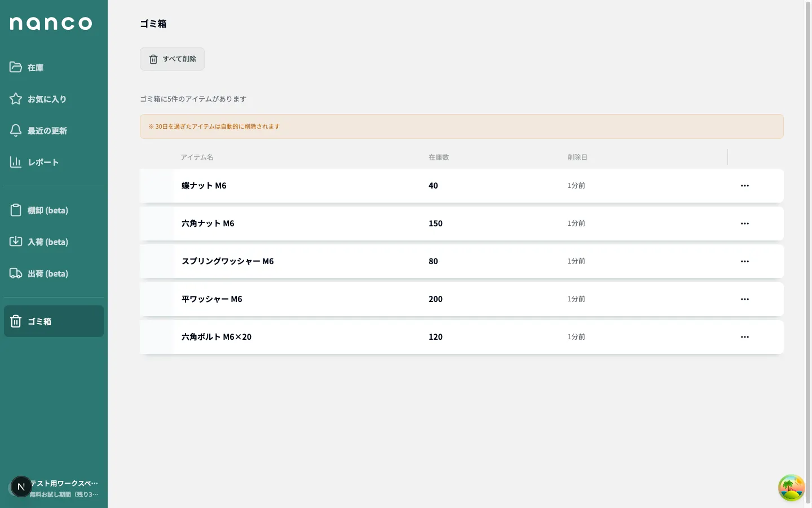Click stock count 150
The width and height of the screenshot is (812, 508).
point(435,224)
